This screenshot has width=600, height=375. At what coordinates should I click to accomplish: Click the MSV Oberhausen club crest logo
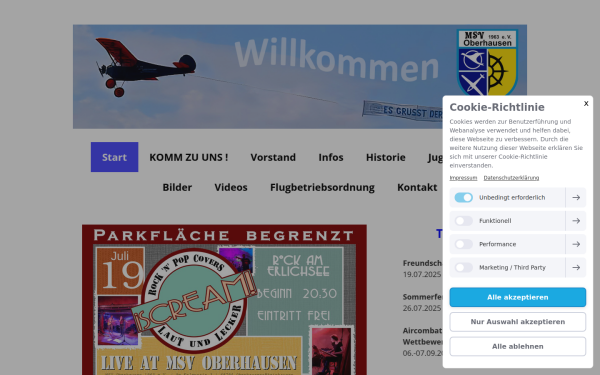(x=487, y=62)
